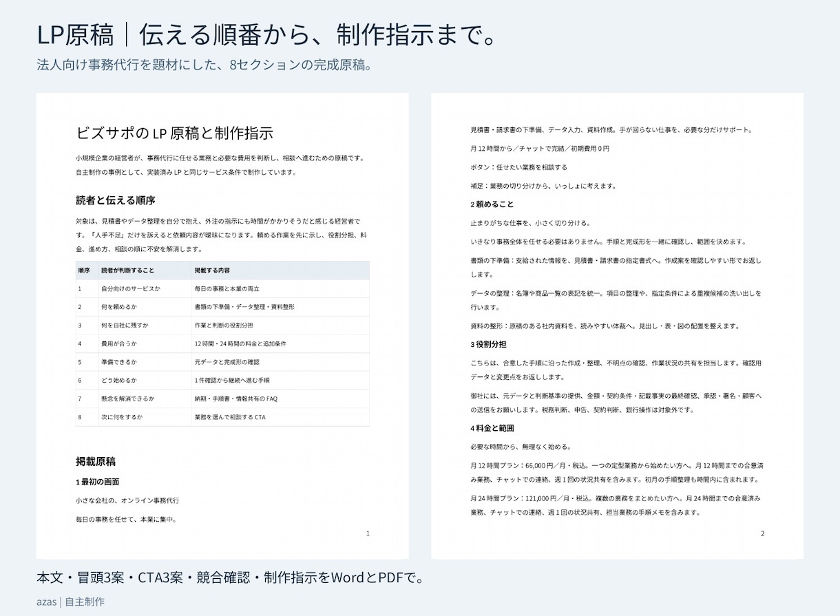The image size is (840, 616).
Task: Click the section heading '掲載原稿'
Action: click(x=96, y=461)
